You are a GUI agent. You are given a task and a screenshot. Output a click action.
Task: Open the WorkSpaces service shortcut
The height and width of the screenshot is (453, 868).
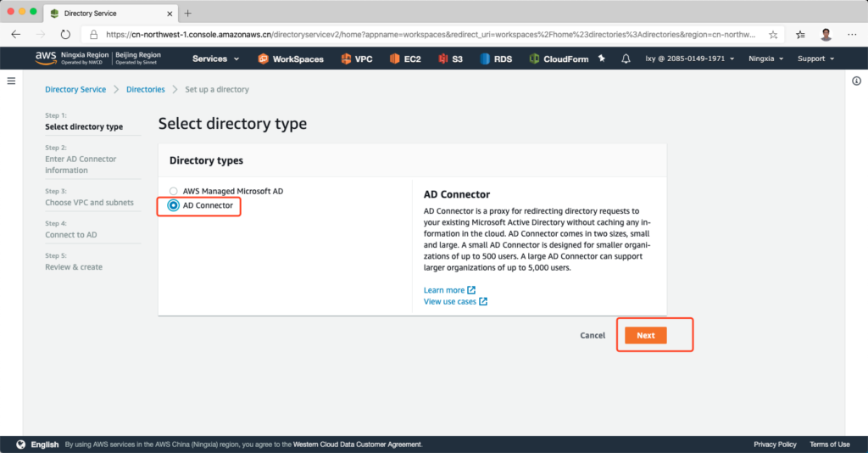(292, 59)
